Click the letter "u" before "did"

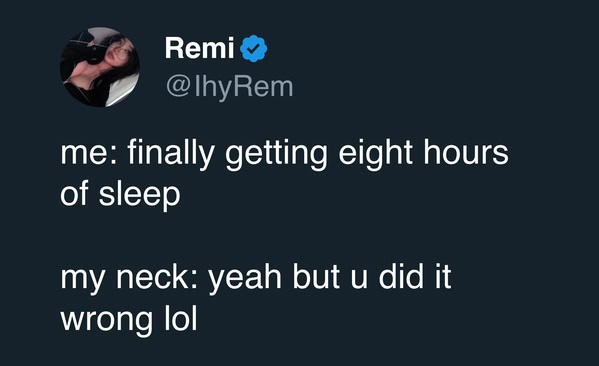(359, 280)
